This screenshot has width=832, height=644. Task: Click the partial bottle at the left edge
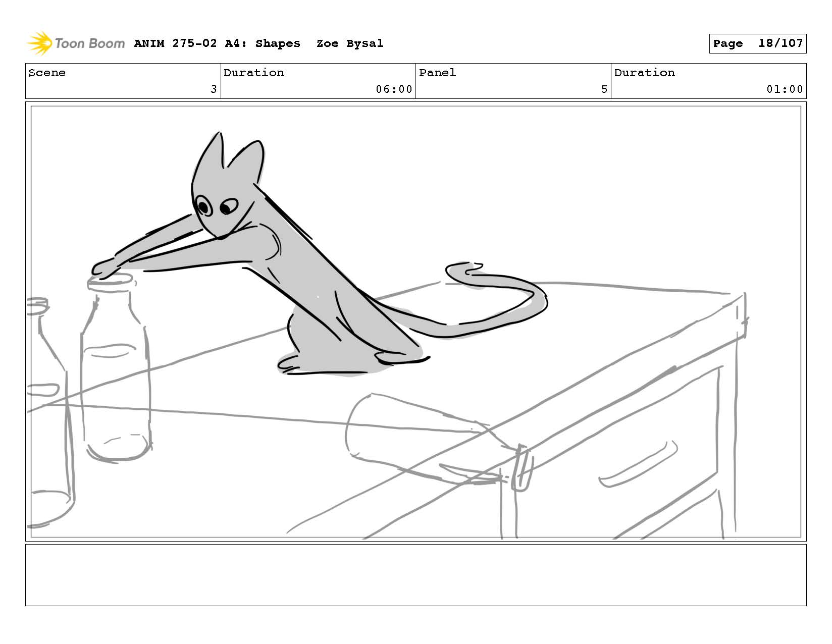[48, 404]
